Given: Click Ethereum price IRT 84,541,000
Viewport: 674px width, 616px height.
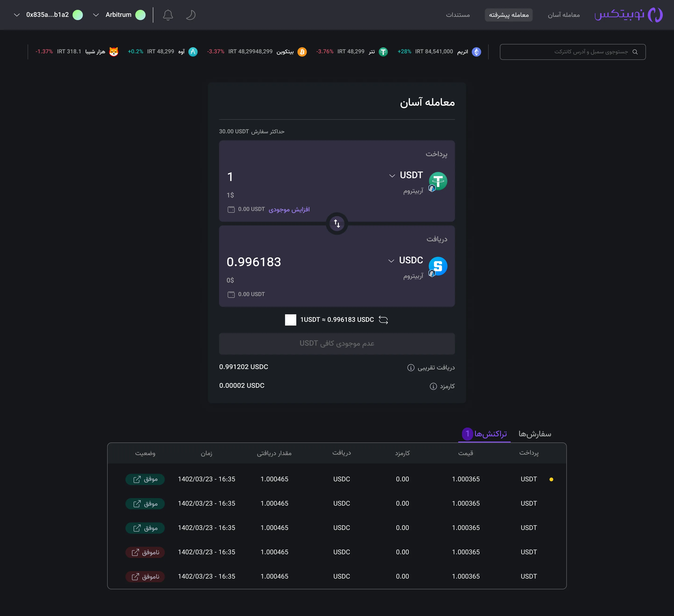Looking at the screenshot, I should click(x=434, y=51).
